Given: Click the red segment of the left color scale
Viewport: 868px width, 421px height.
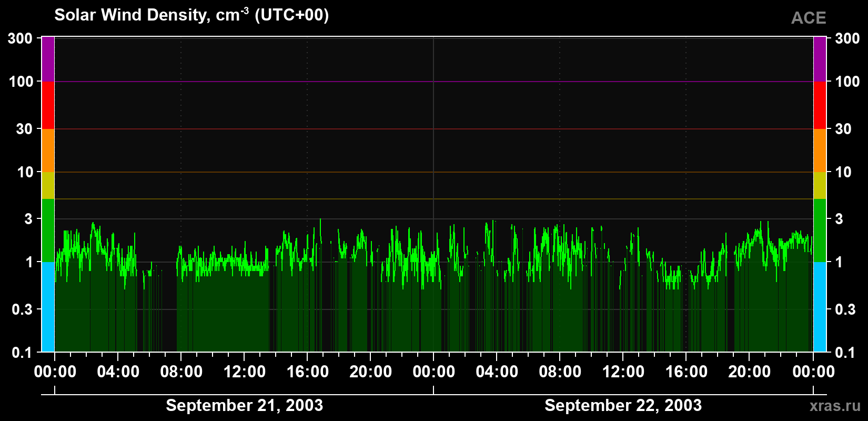Looking at the screenshot, I should click(x=48, y=105).
